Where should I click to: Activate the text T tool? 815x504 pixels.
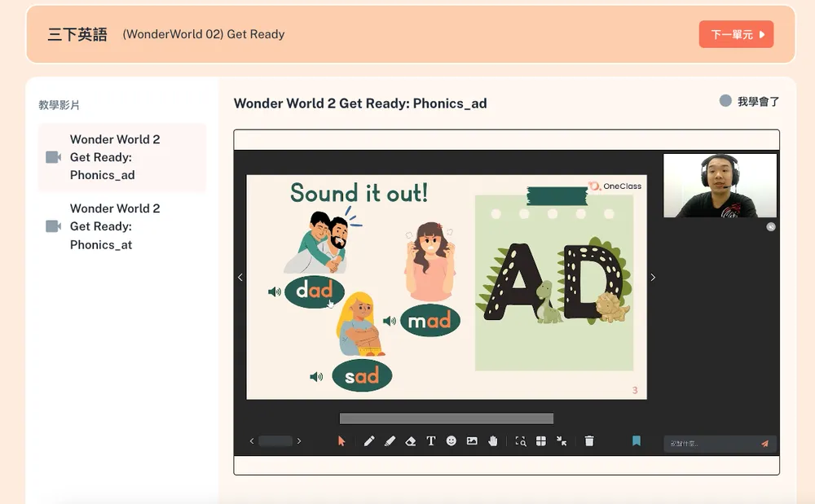(x=431, y=441)
